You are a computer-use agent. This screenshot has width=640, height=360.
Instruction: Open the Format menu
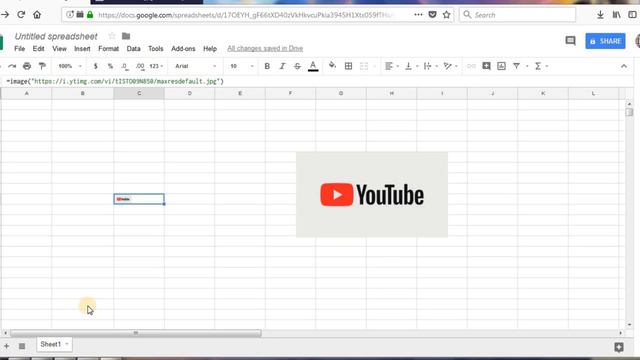click(x=108, y=49)
